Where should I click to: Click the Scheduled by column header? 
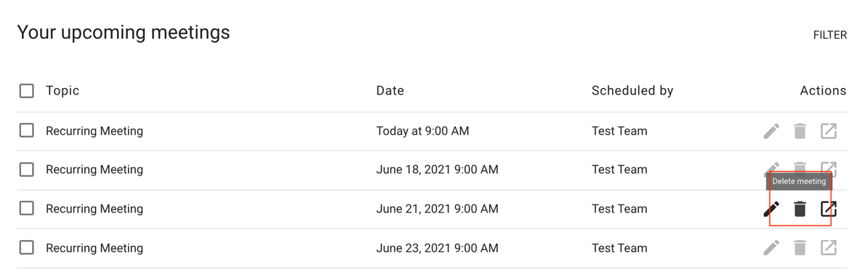pos(632,91)
